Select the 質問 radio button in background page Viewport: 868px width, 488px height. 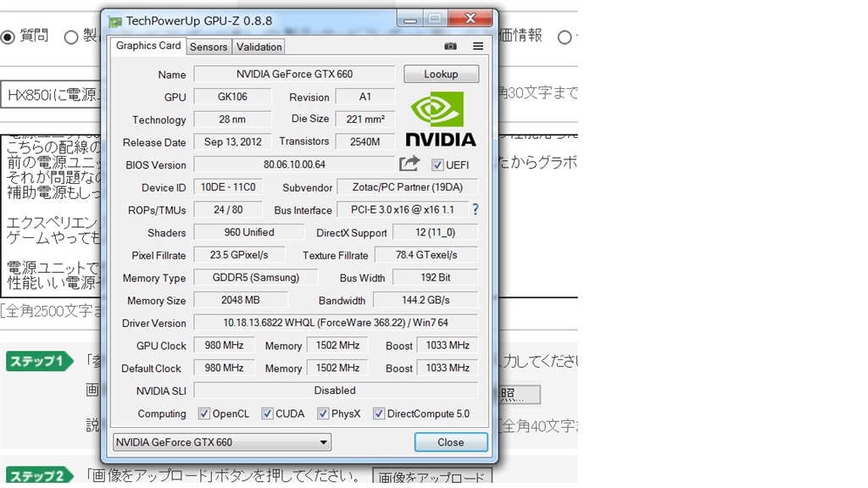(8, 37)
